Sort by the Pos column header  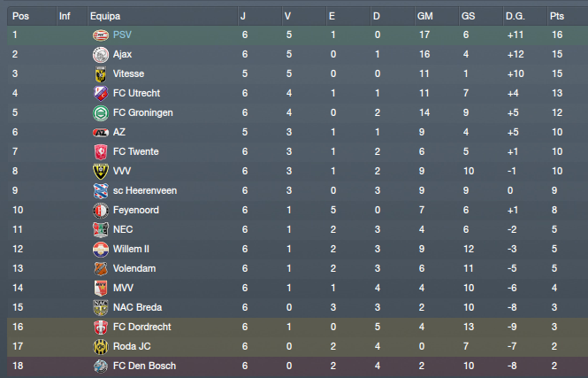(21, 16)
